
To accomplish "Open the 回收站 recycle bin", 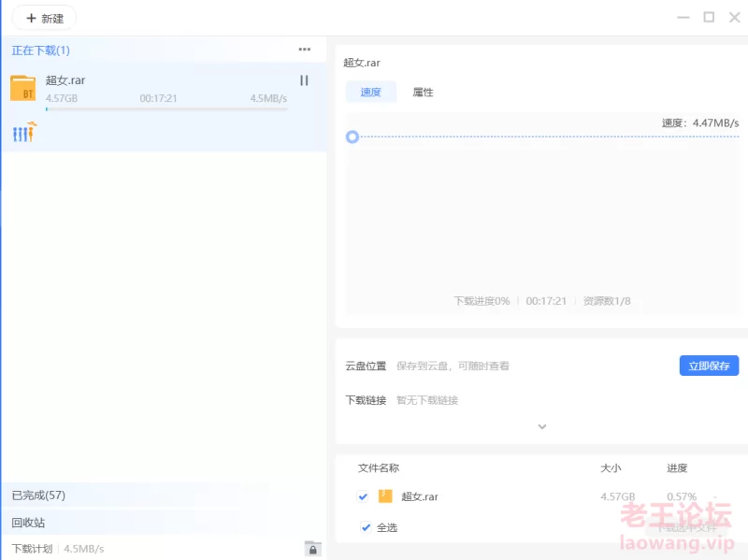I will click(28, 523).
